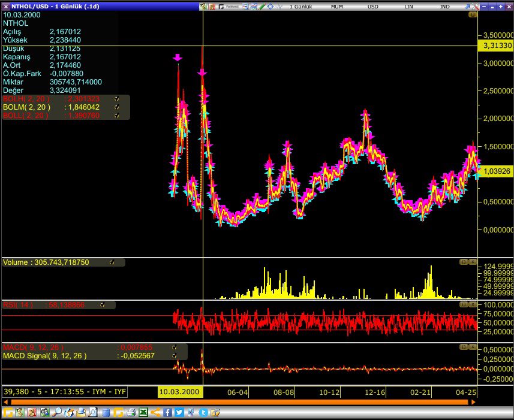The width and height of the screenshot is (514, 420).
Task: Click the NTHOL/USD - 1 Günlük title text
Action: tap(55, 6)
